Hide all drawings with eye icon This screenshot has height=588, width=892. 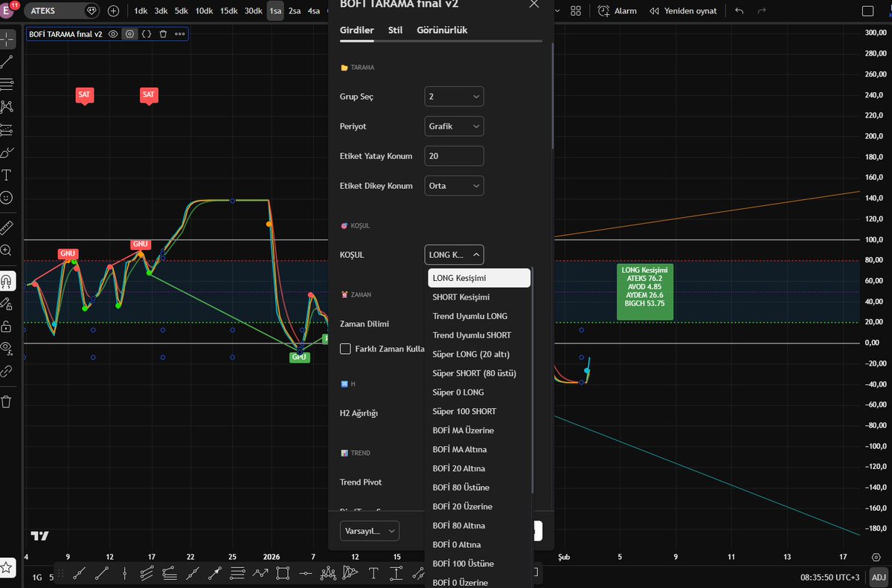point(7,348)
